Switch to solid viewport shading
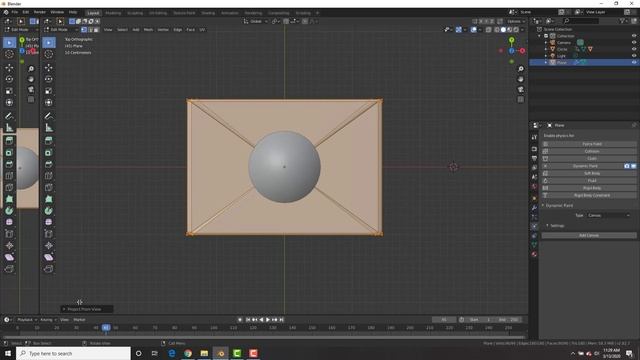Screen dimensions: 640x360 (503, 30)
